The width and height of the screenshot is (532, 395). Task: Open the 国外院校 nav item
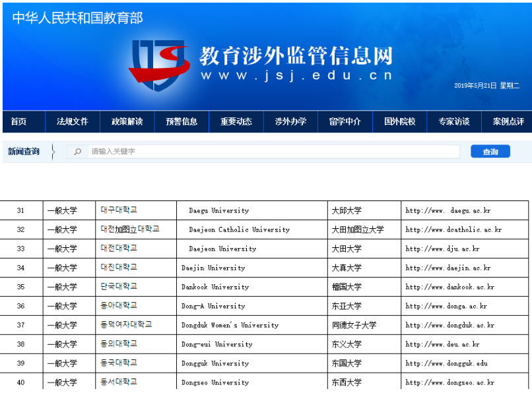[400, 121]
